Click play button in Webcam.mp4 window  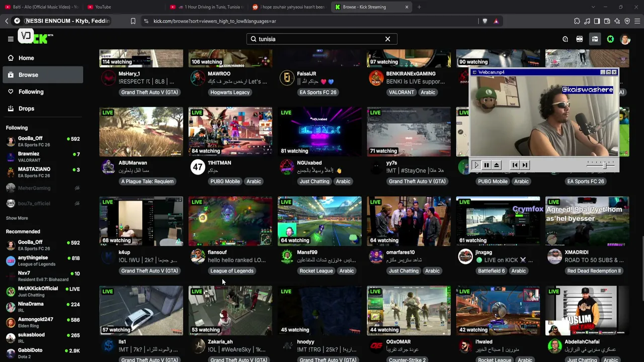[x=476, y=165]
